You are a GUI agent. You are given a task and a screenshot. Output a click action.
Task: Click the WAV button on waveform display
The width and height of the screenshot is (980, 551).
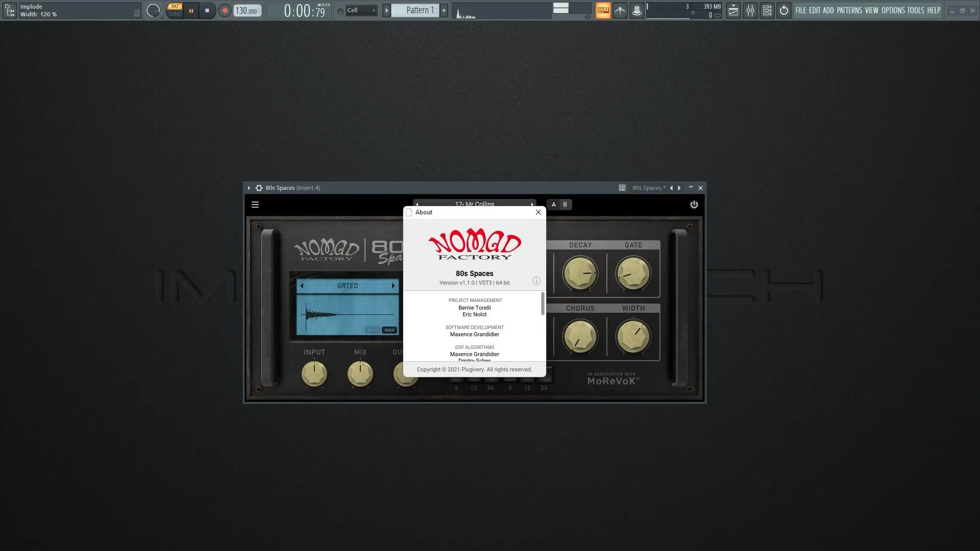point(389,330)
